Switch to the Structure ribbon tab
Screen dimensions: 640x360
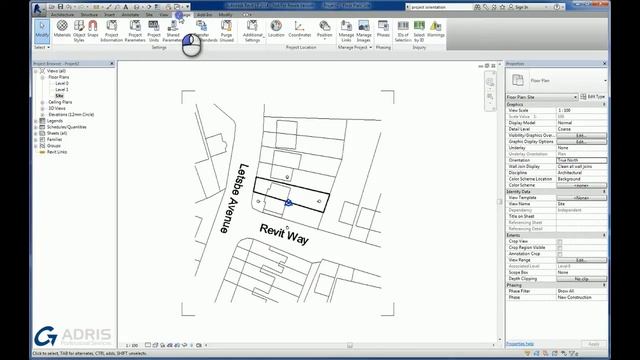[89, 15]
